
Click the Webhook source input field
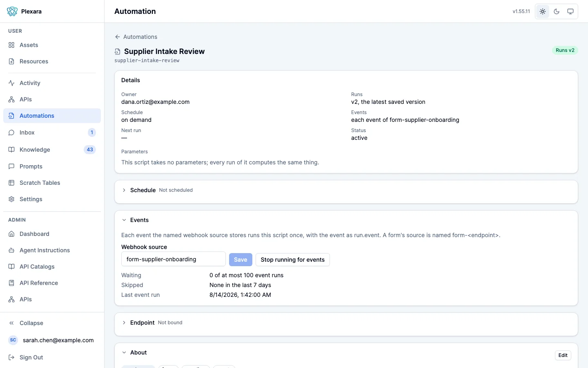click(x=174, y=259)
